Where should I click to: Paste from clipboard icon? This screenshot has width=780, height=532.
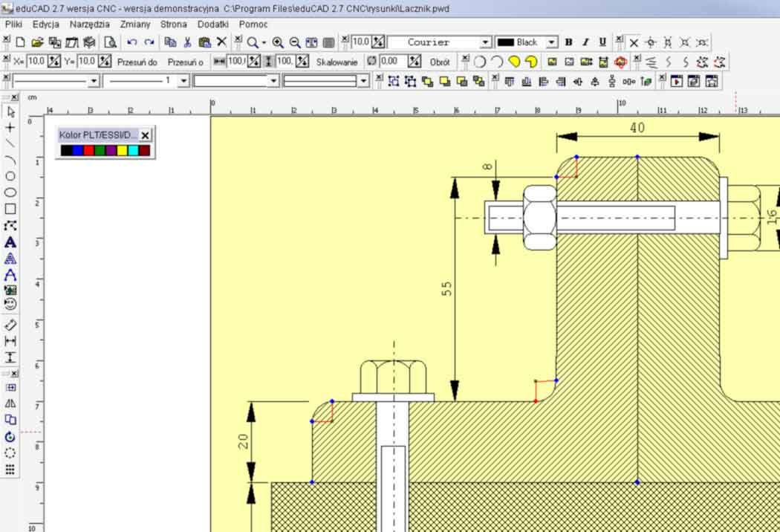pos(204,42)
